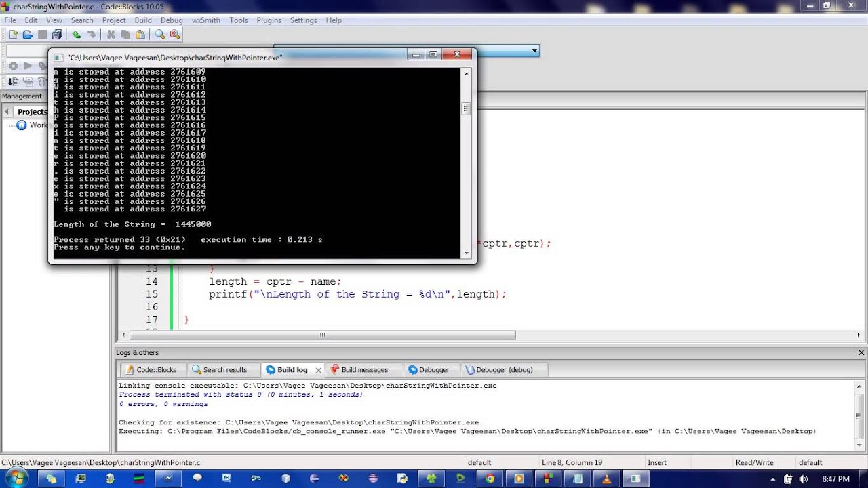The height and width of the screenshot is (488, 868).
Task: Click 'Length of the String = -1445000' console output
Action: [132, 224]
